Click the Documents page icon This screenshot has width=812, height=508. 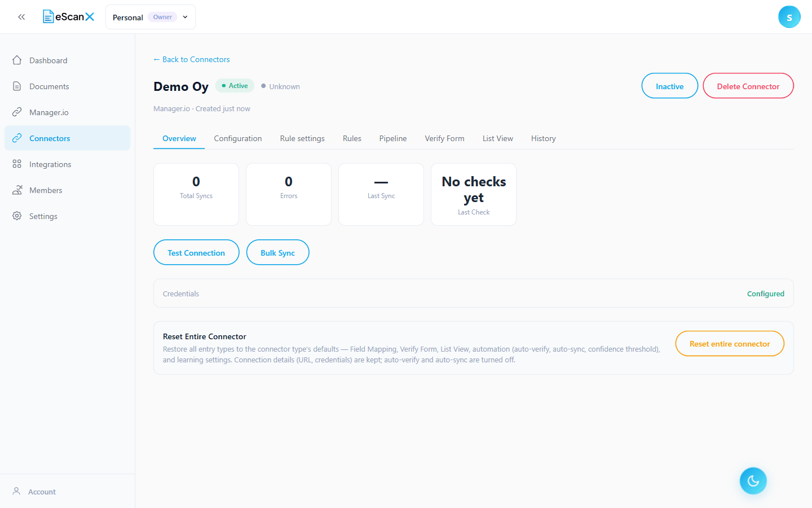(x=17, y=86)
